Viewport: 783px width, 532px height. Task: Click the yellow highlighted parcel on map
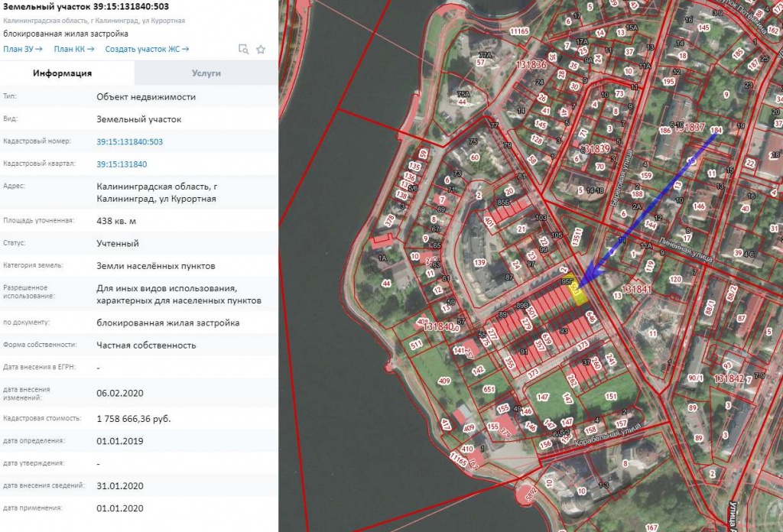pos(580,295)
